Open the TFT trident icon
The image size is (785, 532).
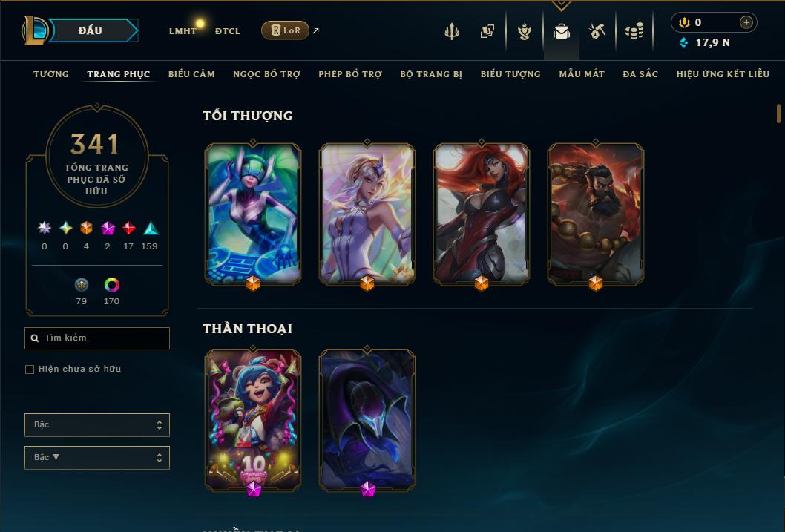452,31
